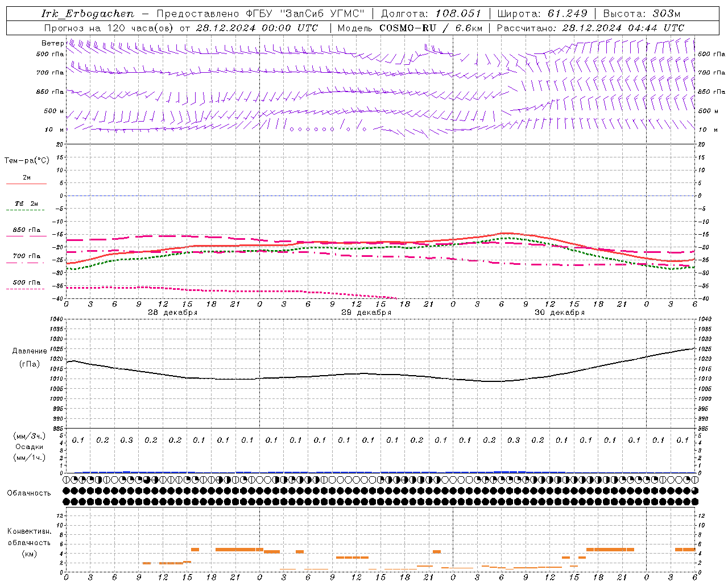Click the solid line sample under 2м legend
The image size is (728, 582).
coord(26,184)
